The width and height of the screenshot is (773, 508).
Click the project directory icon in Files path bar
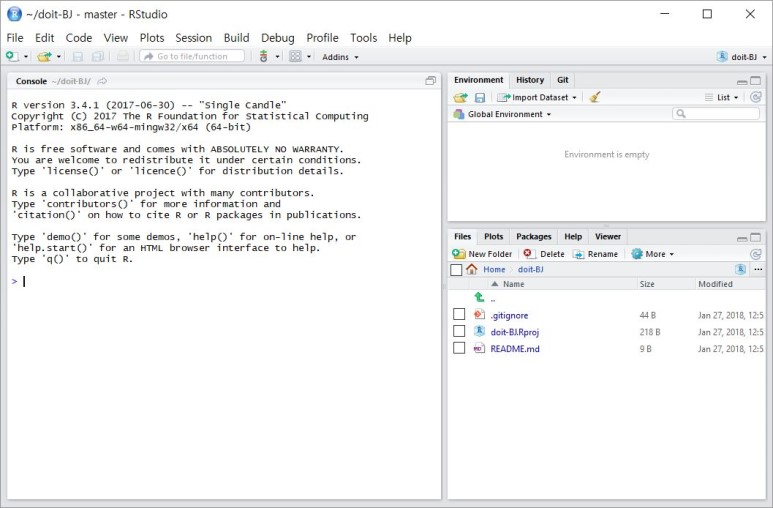click(740, 269)
